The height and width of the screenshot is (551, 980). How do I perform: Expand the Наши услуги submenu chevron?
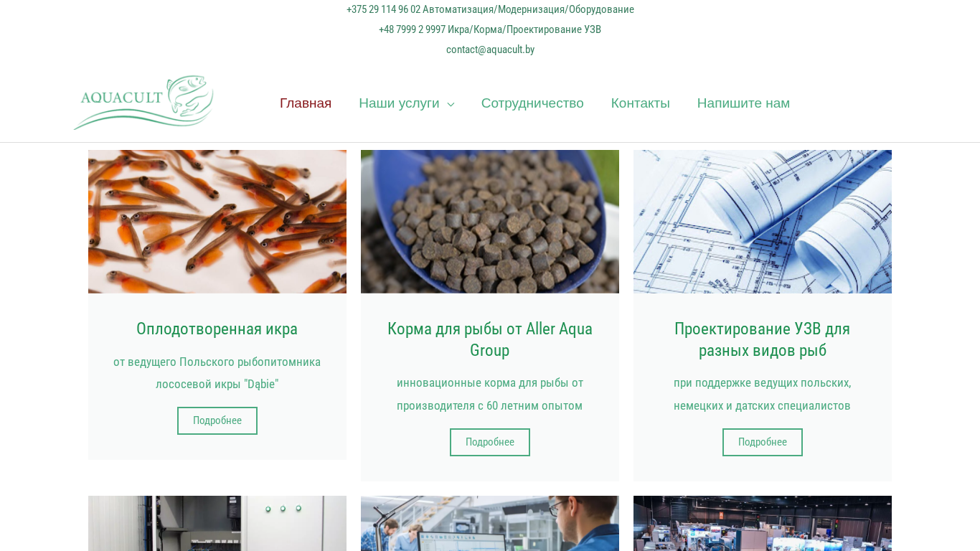pos(451,104)
